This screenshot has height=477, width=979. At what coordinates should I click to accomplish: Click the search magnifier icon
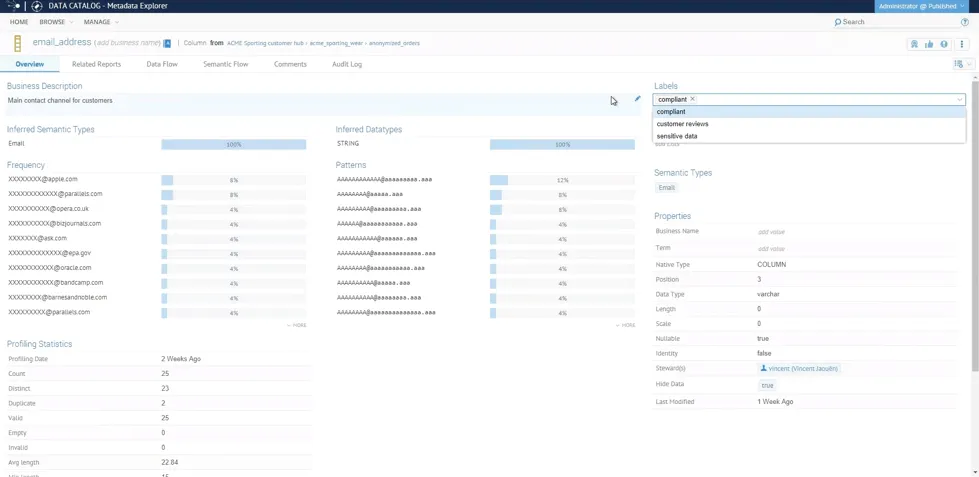[838, 22]
